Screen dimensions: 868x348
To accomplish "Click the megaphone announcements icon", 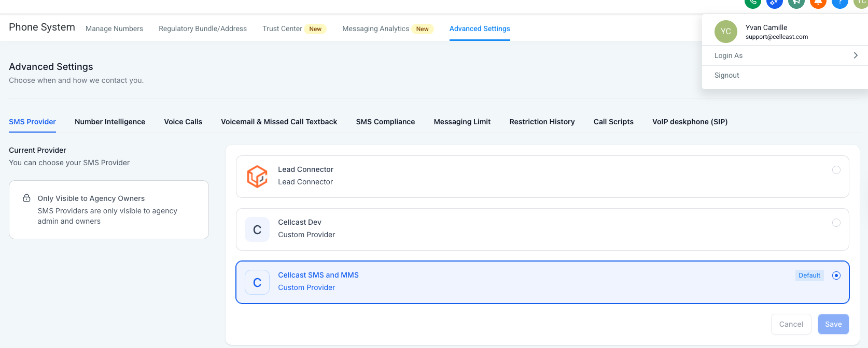I will click(x=796, y=3).
